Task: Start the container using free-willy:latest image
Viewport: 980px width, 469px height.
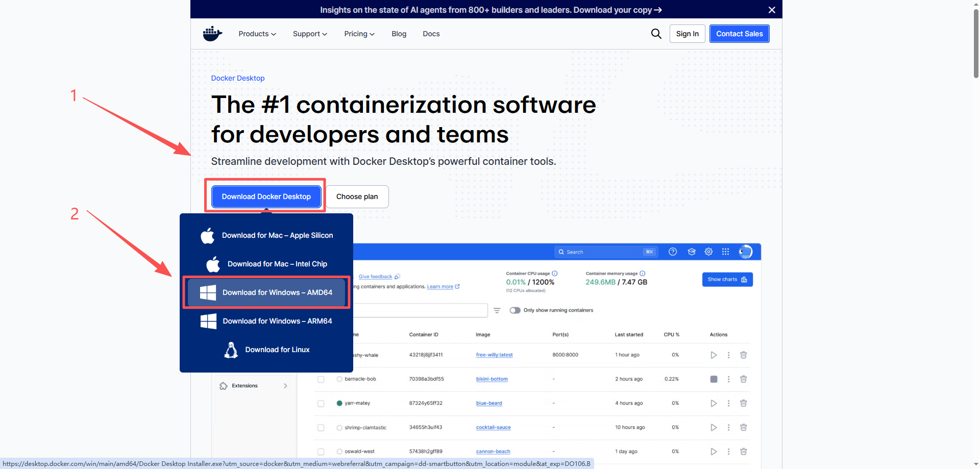Action: click(714, 355)
